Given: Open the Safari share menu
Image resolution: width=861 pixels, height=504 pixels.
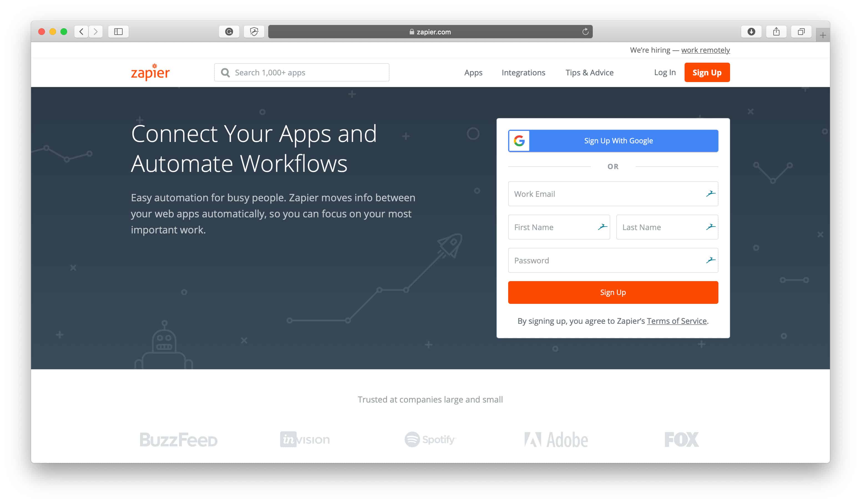Looking at the screenshot, I should [776, 32].
